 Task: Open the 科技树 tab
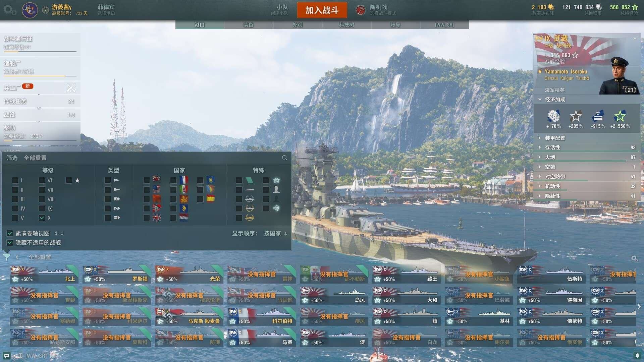(346, 25)
